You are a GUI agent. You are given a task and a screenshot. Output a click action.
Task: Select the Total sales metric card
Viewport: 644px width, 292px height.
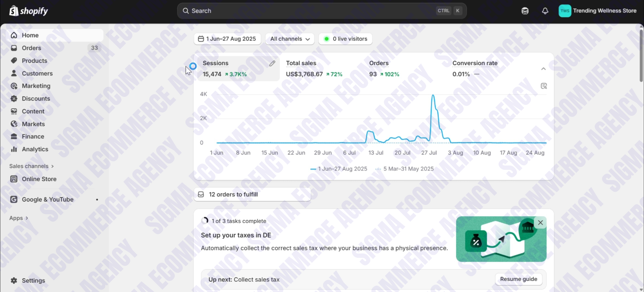point(321,69)
